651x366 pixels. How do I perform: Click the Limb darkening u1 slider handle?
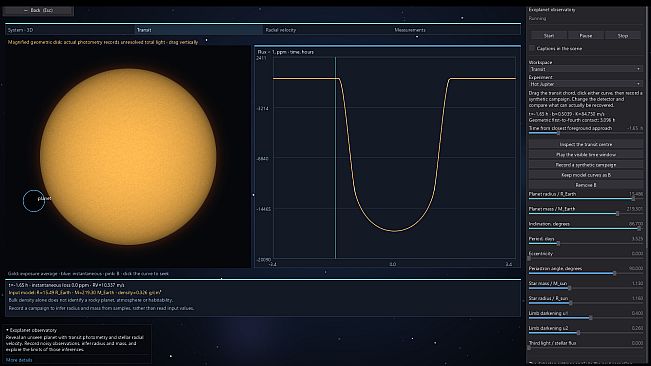coord(590,318)
